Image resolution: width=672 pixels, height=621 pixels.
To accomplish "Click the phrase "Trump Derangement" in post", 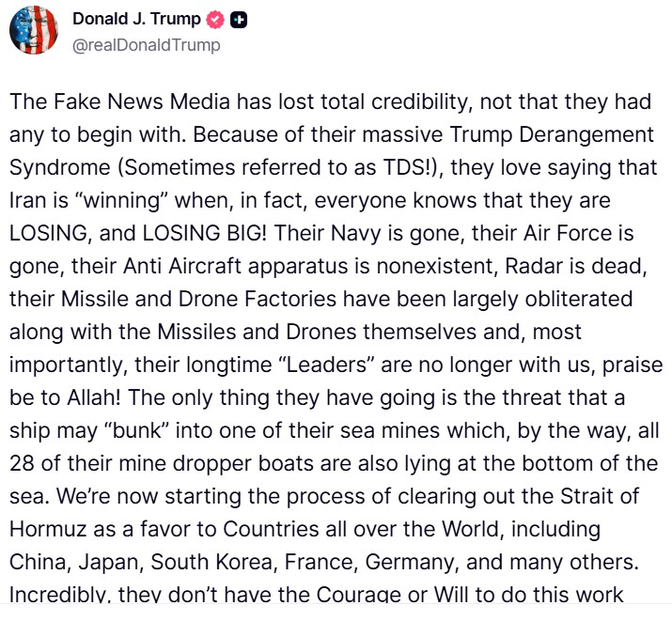I will coord(561,134).
